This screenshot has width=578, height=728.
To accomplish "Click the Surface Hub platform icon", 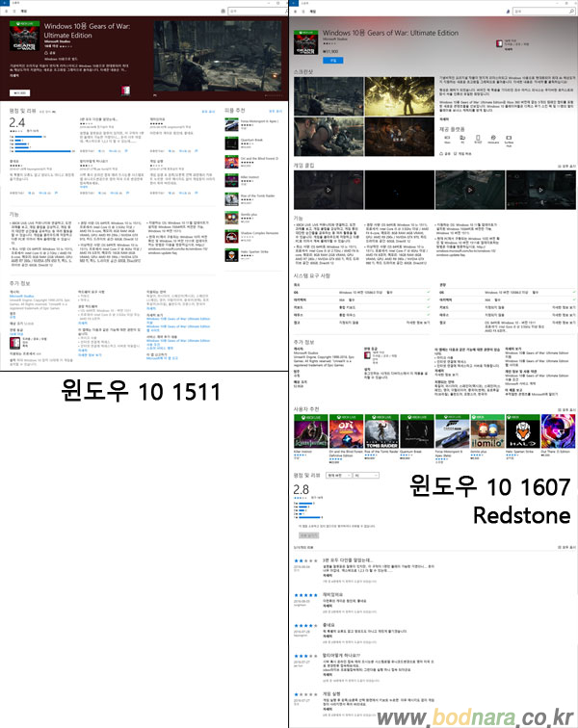I will 511,139.
